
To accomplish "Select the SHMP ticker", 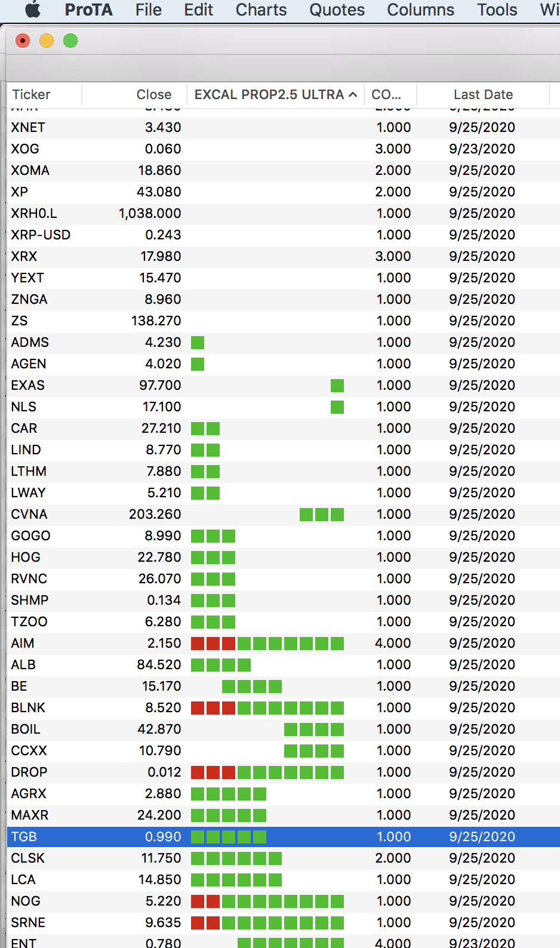I will point(30,600).
